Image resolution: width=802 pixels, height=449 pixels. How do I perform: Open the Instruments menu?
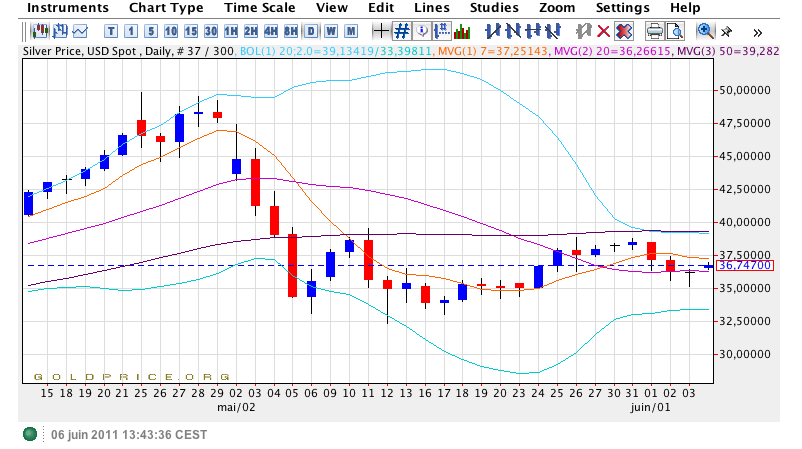(68, 8)
